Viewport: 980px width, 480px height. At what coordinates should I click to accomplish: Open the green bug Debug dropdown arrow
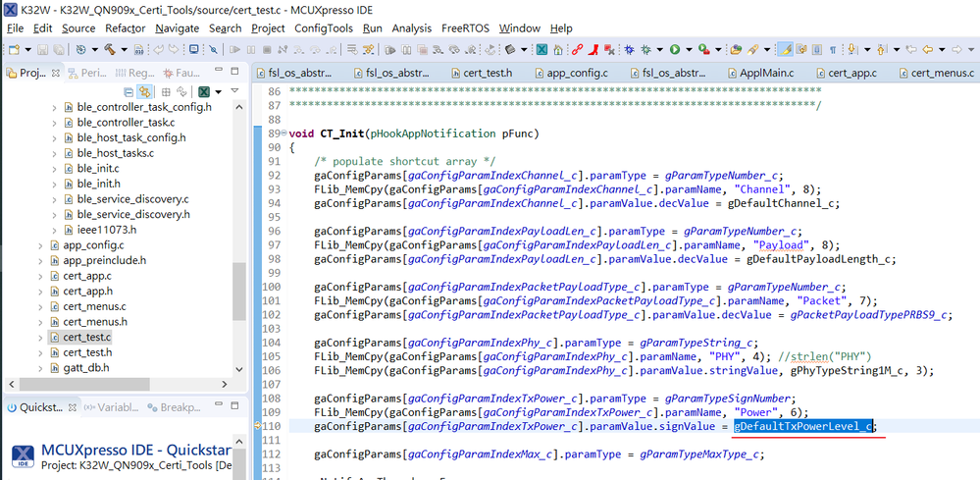coord(660,50)
